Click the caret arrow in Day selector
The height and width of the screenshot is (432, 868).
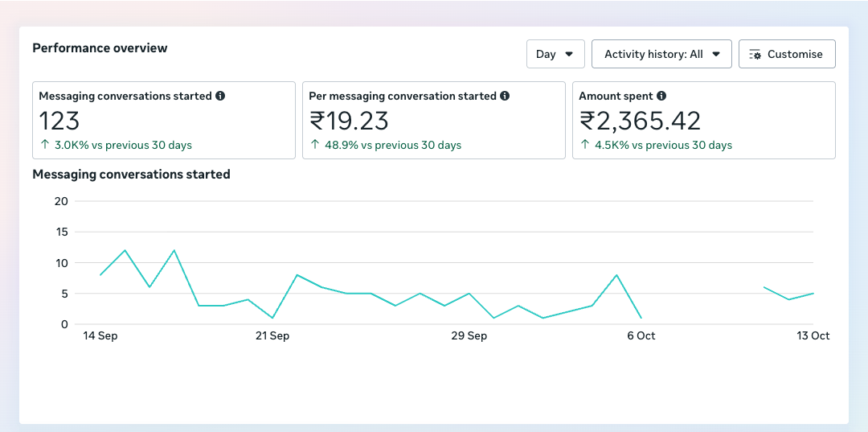(x=569, y=55)
